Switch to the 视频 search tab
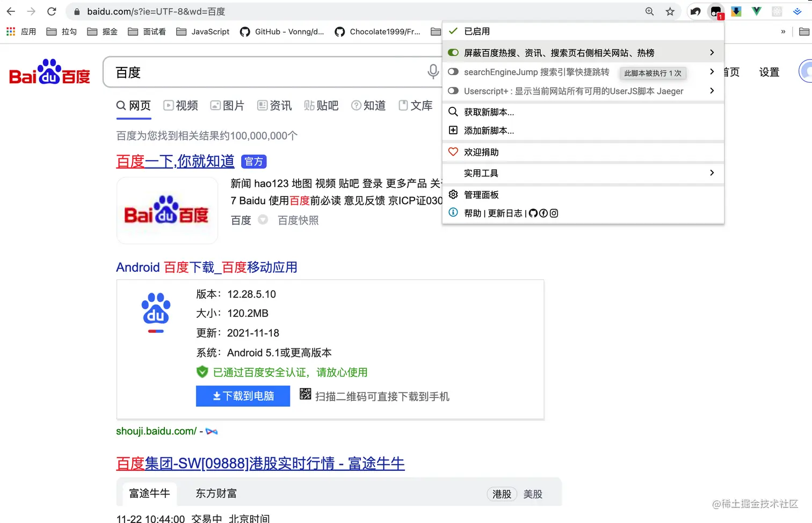 click(x=181, y=106)
